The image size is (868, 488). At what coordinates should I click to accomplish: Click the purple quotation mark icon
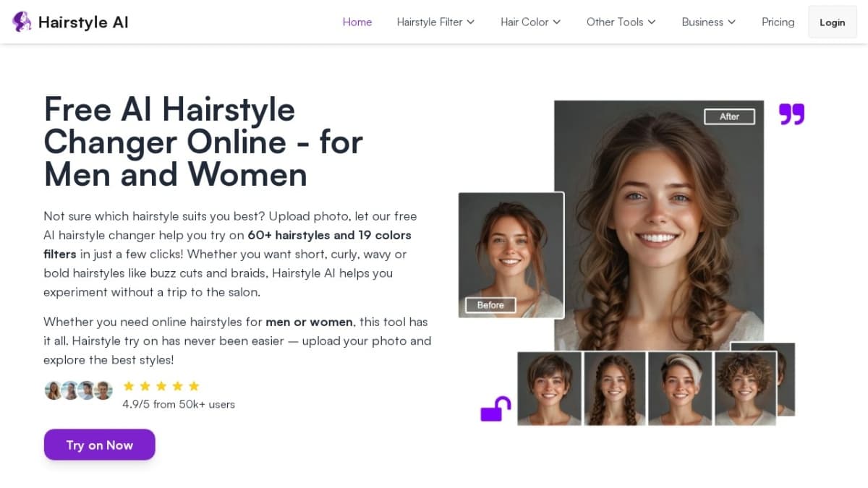792,114
